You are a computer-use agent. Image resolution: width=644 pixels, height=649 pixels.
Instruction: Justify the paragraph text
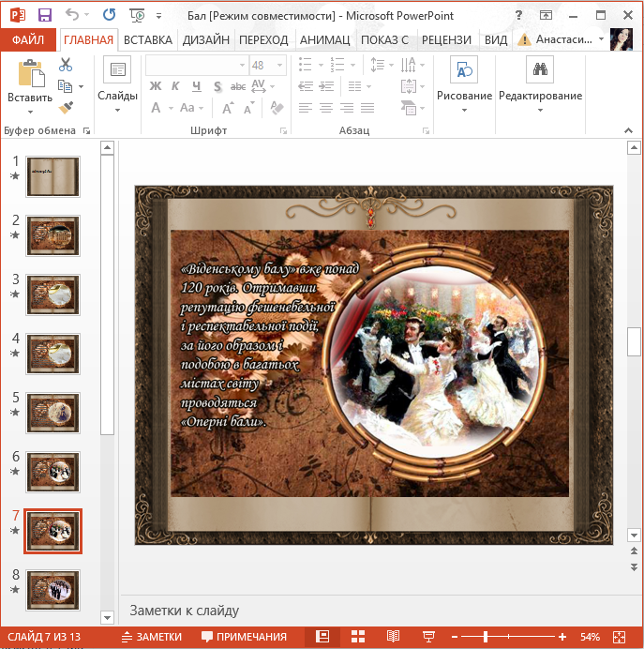(x=367, y=108)
